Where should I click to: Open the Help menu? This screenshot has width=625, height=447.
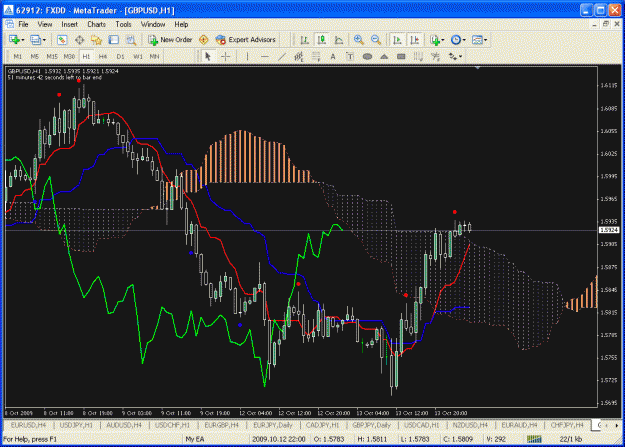point(181,24)
